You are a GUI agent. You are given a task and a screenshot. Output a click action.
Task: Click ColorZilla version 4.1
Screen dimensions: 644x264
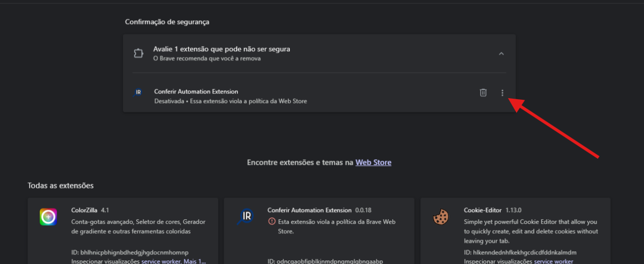[105, 210]
